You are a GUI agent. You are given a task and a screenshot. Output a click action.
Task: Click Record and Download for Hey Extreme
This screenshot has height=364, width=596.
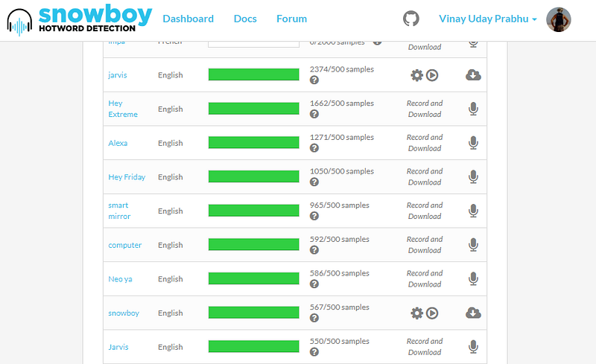[425, 109]
